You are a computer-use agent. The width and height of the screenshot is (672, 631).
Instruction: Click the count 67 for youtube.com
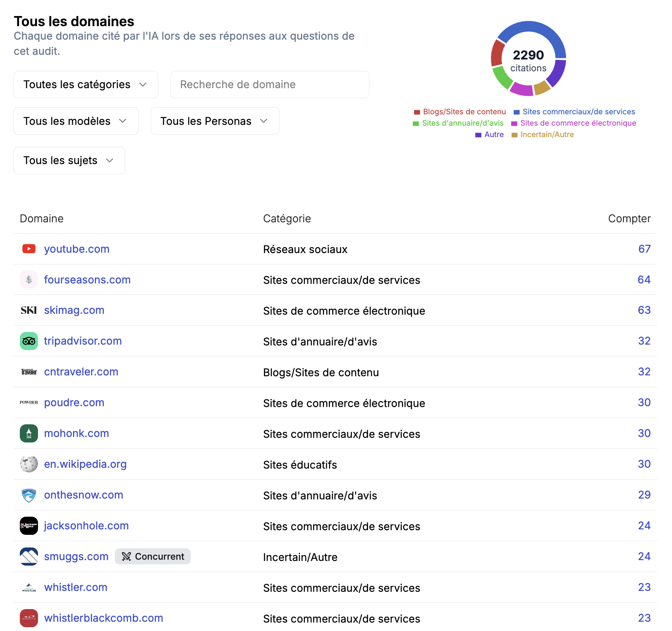point(645,249)
